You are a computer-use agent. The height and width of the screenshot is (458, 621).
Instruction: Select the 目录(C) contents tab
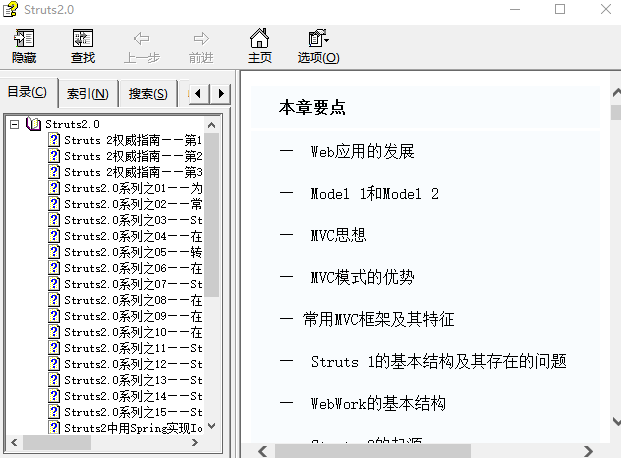point(28,93)
